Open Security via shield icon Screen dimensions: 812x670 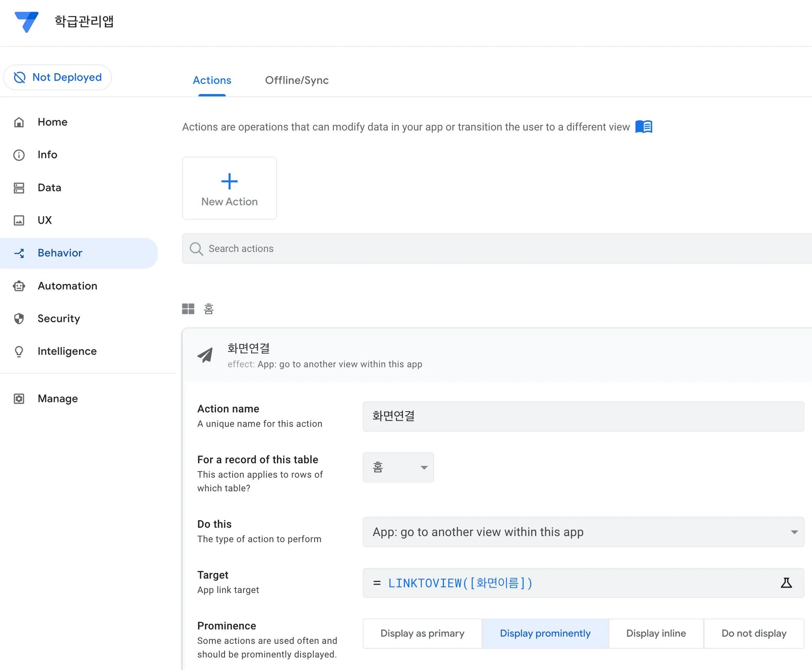point(19,318)
